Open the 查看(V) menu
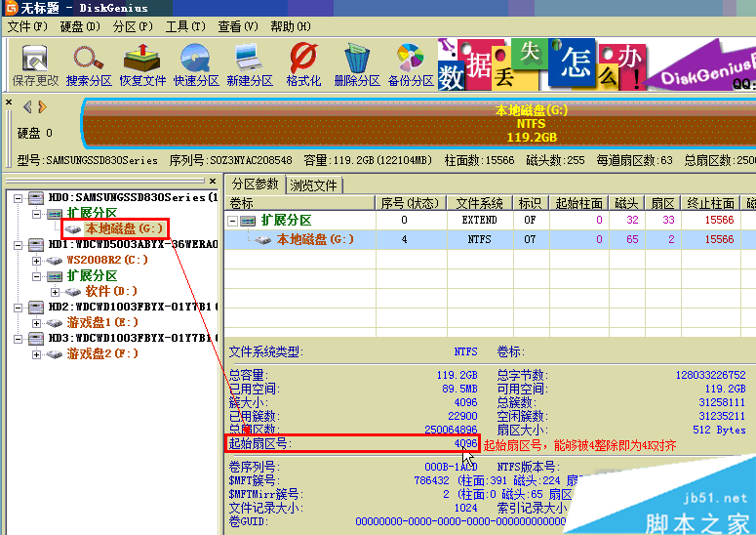The image size is (756, 535). (x=238, y=26)
